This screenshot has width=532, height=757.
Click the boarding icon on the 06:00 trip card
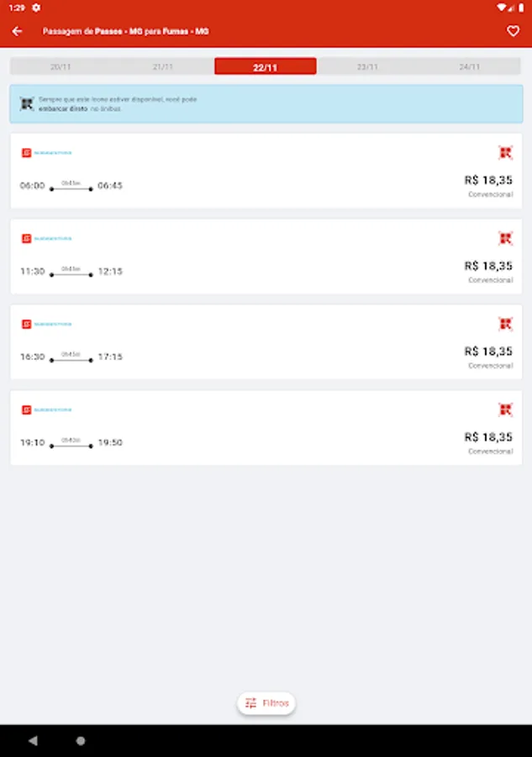505,152
